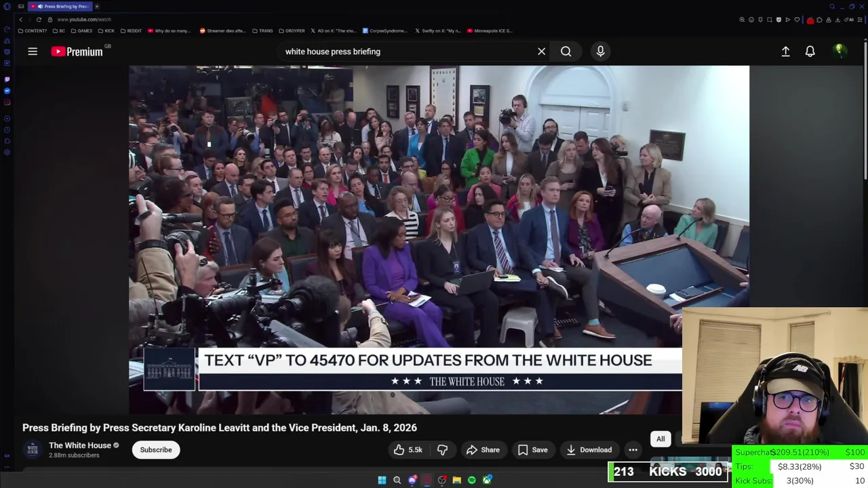Open the GROYPER bookmarks folder
868x488 pixels.
292,30
